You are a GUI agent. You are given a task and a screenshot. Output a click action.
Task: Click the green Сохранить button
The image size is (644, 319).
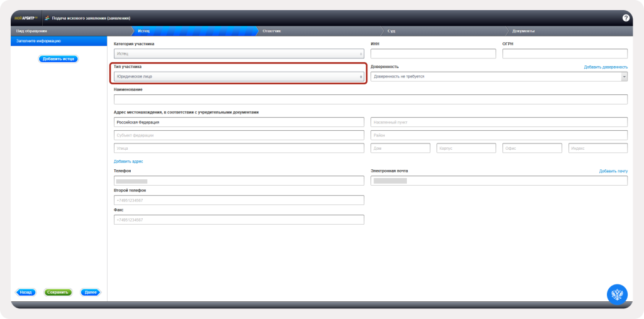point(58,293)
